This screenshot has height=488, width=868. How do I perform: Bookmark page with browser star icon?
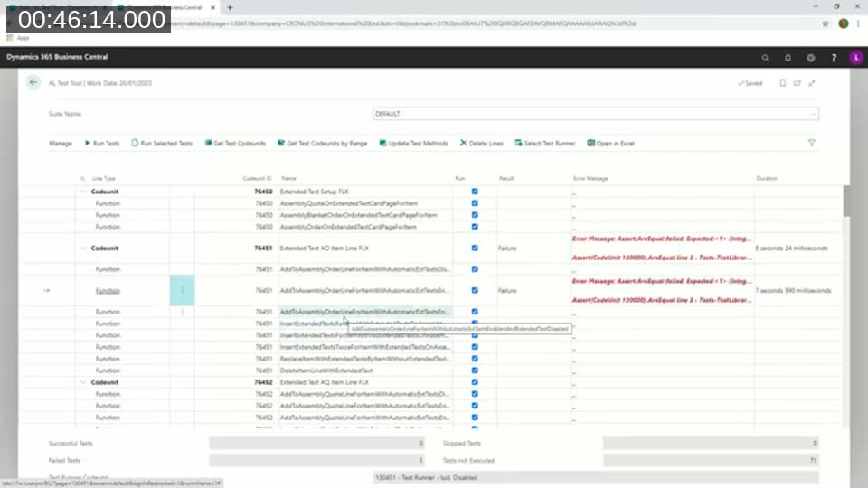click(x=826, y=23)
